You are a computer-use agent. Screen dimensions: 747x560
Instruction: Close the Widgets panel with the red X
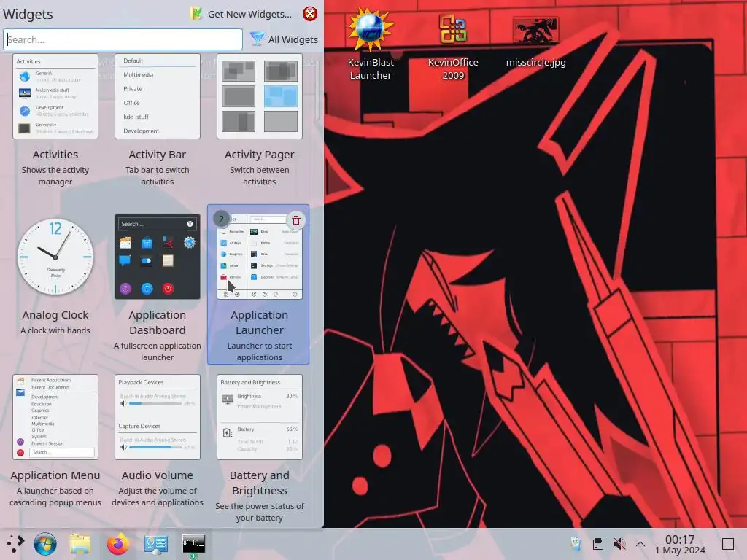coord(310,13)
